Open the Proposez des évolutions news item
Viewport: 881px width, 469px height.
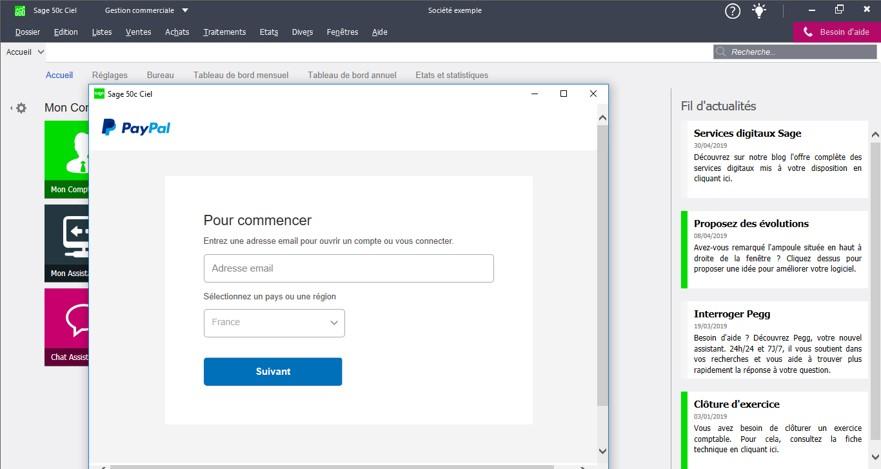tap(775, 249)
